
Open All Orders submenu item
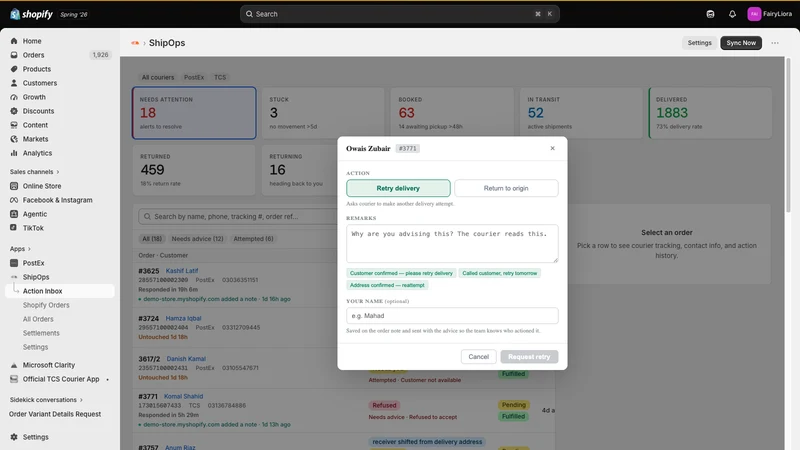[38, 319]
